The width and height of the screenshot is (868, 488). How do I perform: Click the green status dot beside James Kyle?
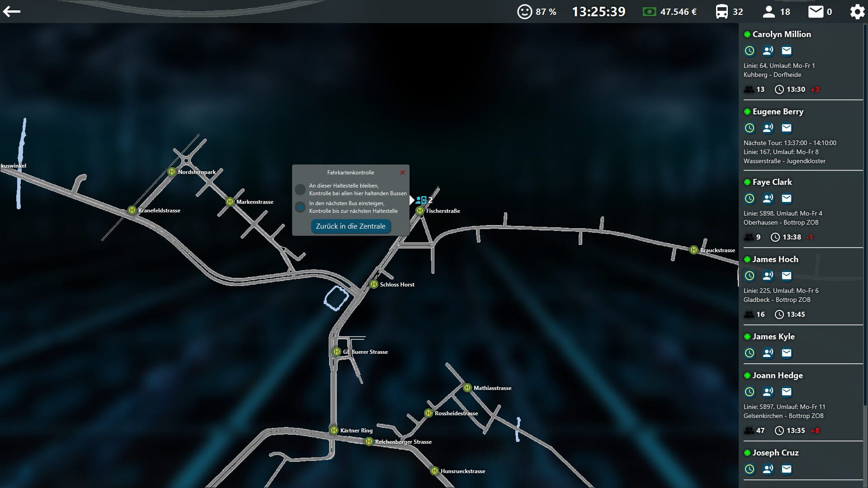tap(747, 337)
